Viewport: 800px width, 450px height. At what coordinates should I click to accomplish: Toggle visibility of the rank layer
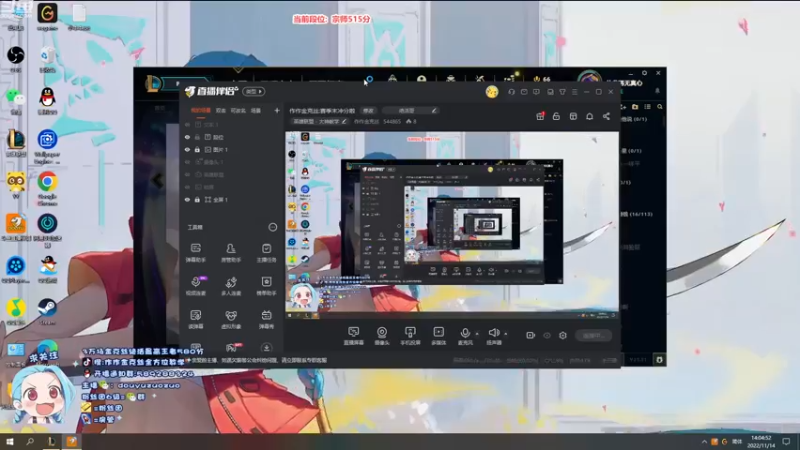tap(187, 137)
